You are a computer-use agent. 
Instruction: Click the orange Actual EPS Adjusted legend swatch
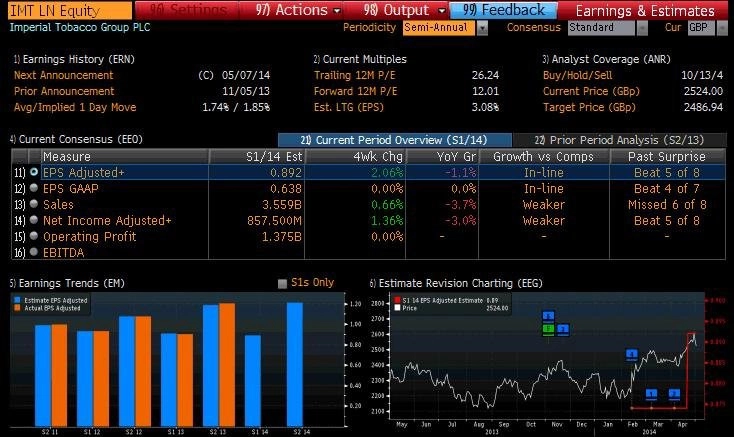[17, 308]
